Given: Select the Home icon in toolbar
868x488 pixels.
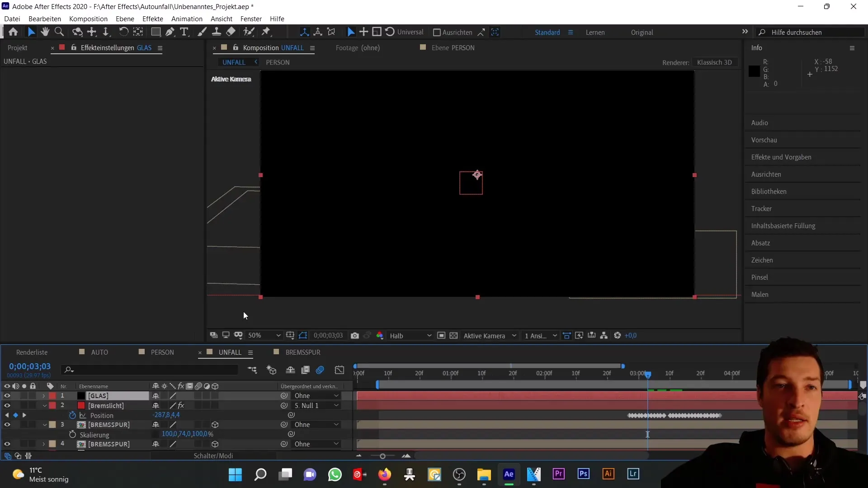Looking at the screenshot, I should coord(13,32).
